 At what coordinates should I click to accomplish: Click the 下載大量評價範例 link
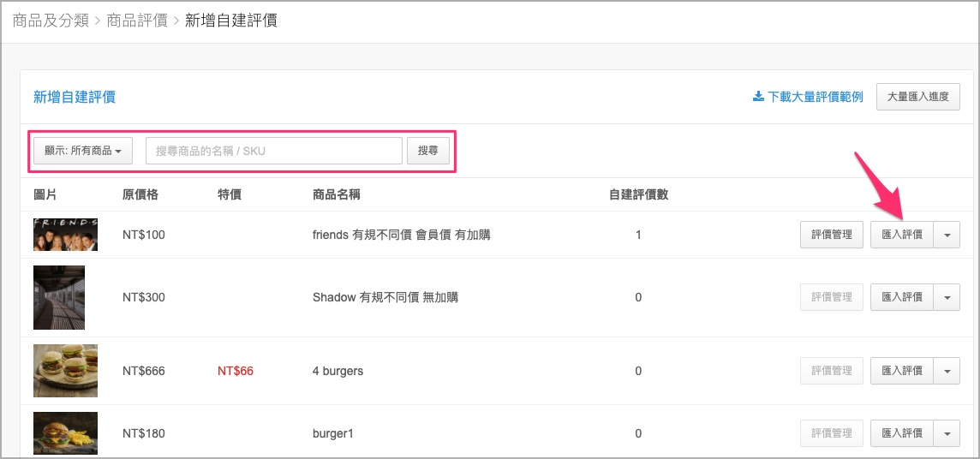click(815, 97)
